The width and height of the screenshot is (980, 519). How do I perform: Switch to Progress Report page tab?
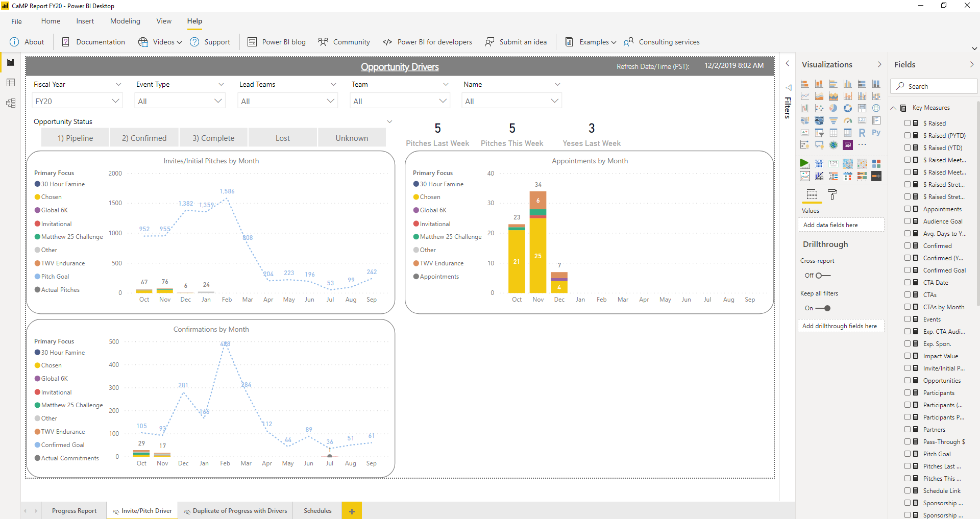[74, 510]
